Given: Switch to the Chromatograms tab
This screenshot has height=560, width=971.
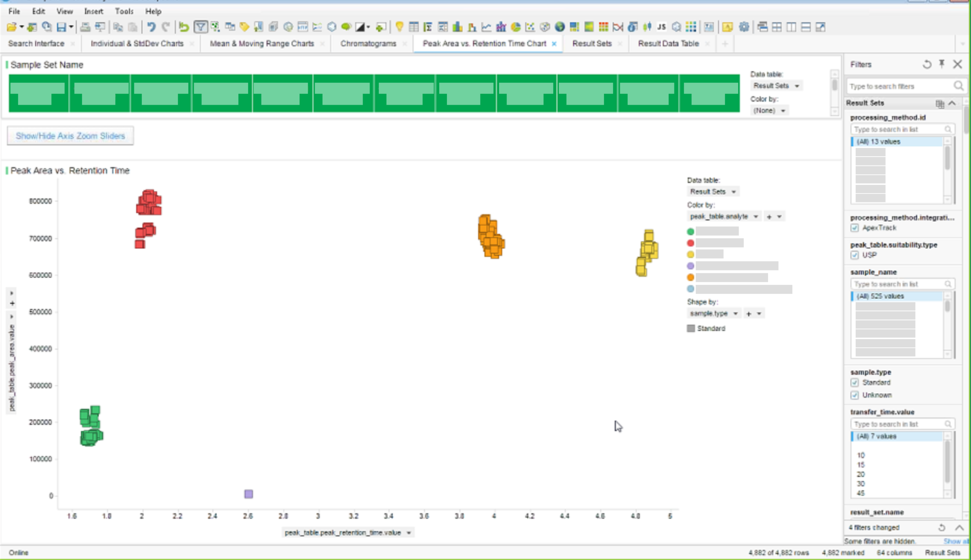Looking at the screenshot, I should tap(368, 43).
